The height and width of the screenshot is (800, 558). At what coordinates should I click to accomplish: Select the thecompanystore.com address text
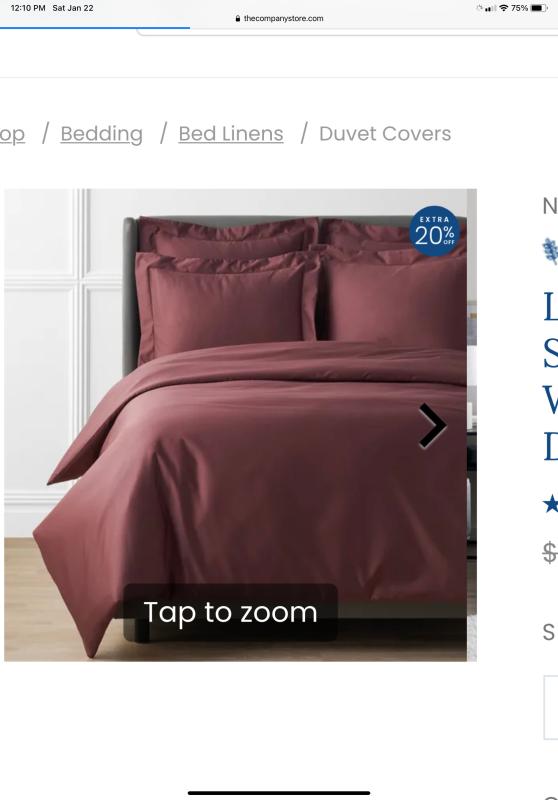click(x=283, y=18)
